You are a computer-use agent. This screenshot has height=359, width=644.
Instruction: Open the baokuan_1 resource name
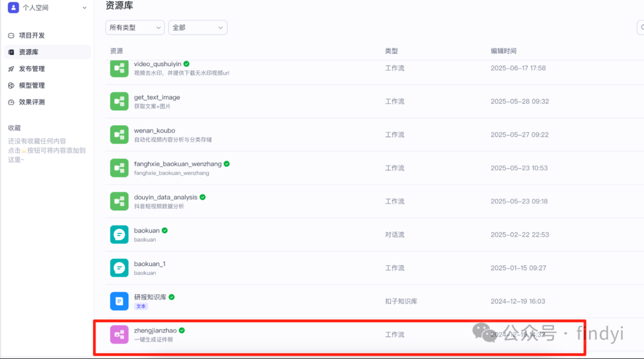pos(150,264)
